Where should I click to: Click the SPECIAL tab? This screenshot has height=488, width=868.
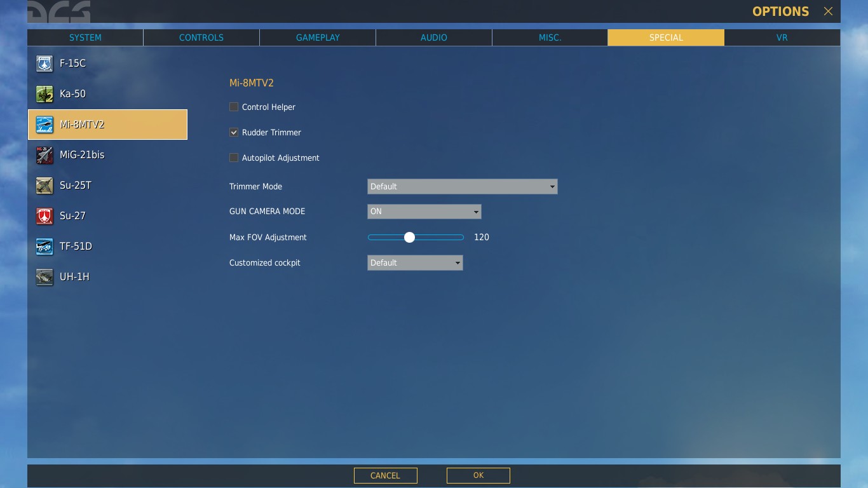[x=666, y=37]
